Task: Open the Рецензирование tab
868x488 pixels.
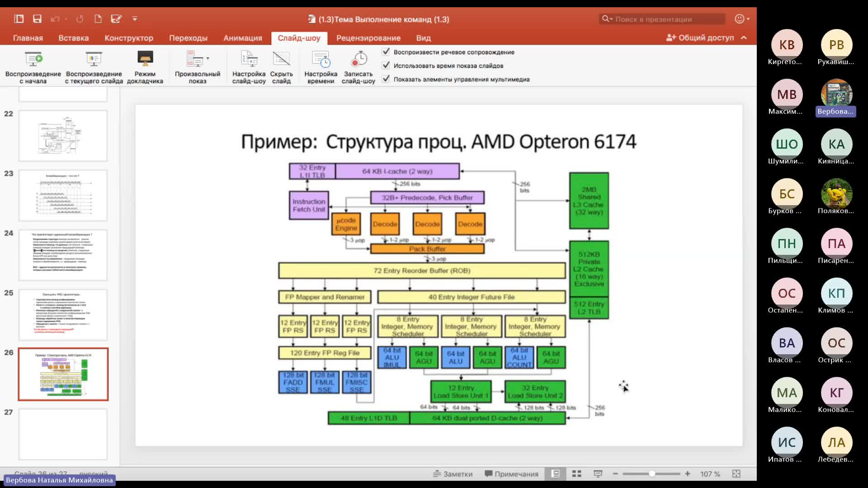Action: tap(368, 38)
